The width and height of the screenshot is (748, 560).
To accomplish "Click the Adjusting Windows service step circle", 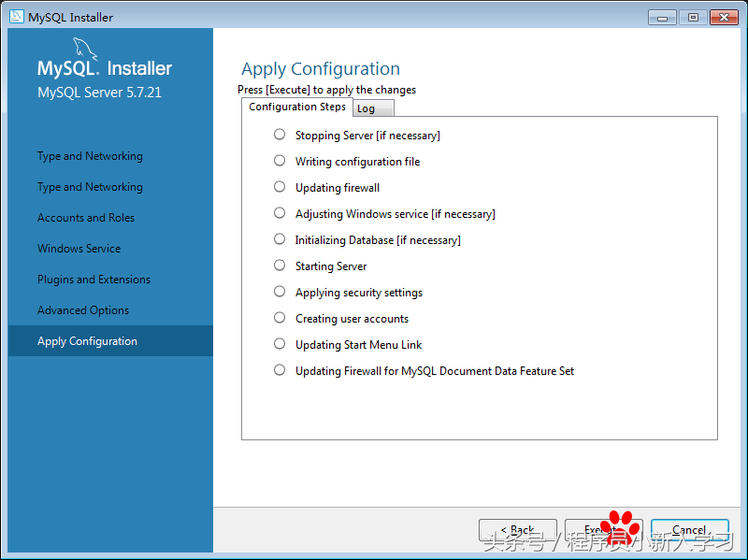I will coord(280,213).
